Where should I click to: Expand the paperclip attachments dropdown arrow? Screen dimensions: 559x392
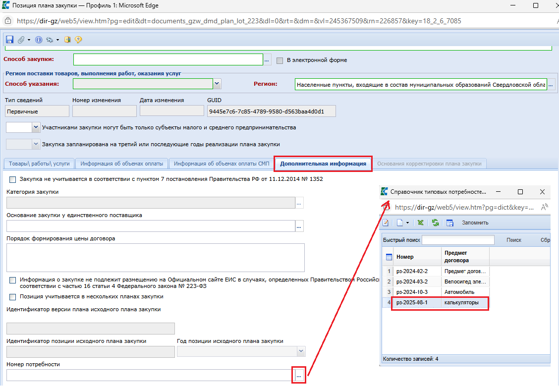(x=29, y=40)
